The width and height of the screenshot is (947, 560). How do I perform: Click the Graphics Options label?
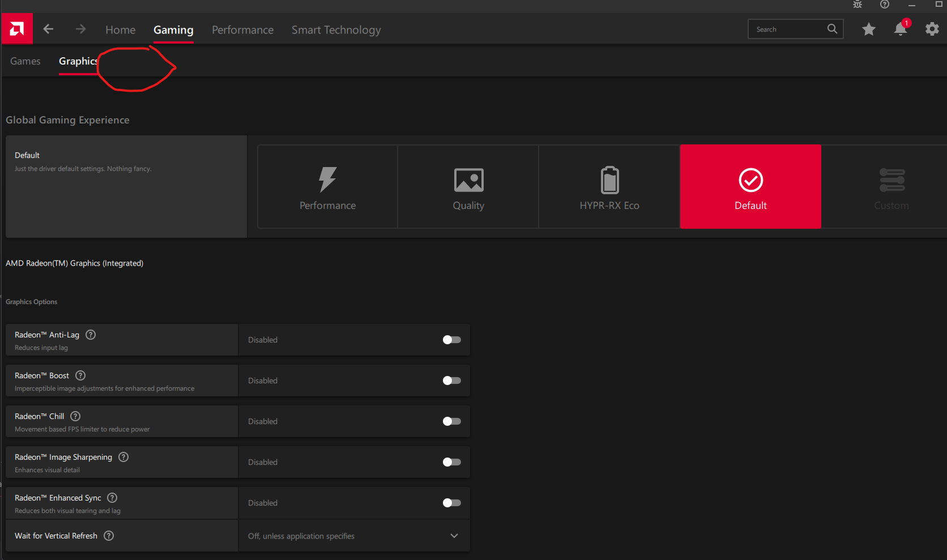coord(31,302)
